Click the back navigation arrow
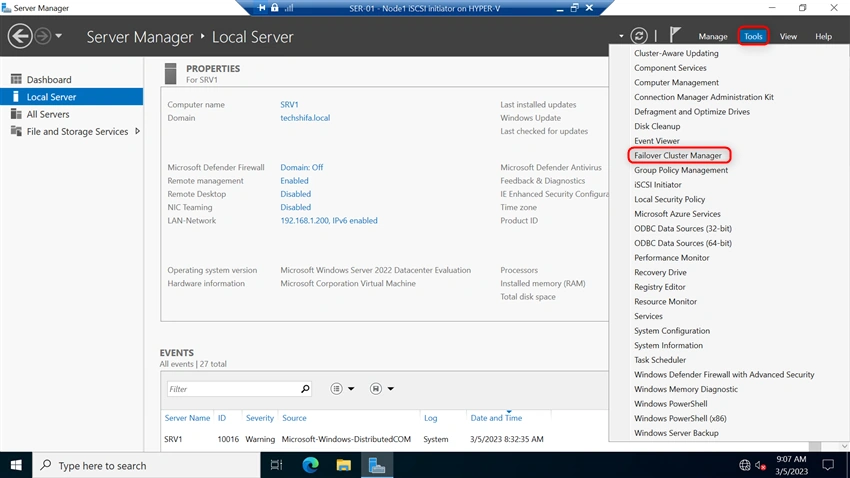The width and height of the screenshot is (850, 478). click(20, 36)
